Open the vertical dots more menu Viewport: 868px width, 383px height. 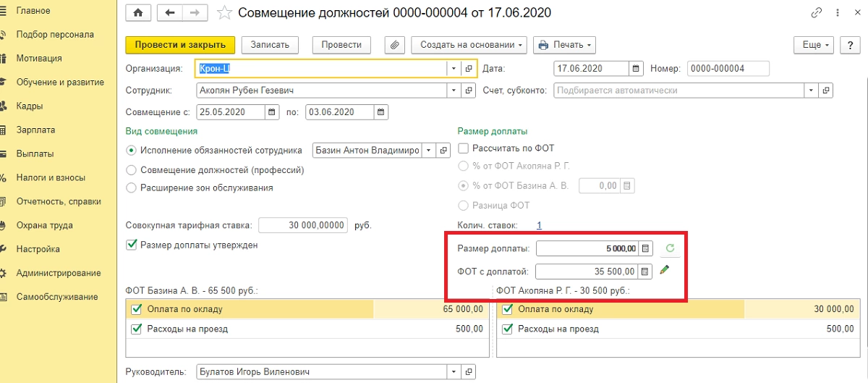click(838, 13)
